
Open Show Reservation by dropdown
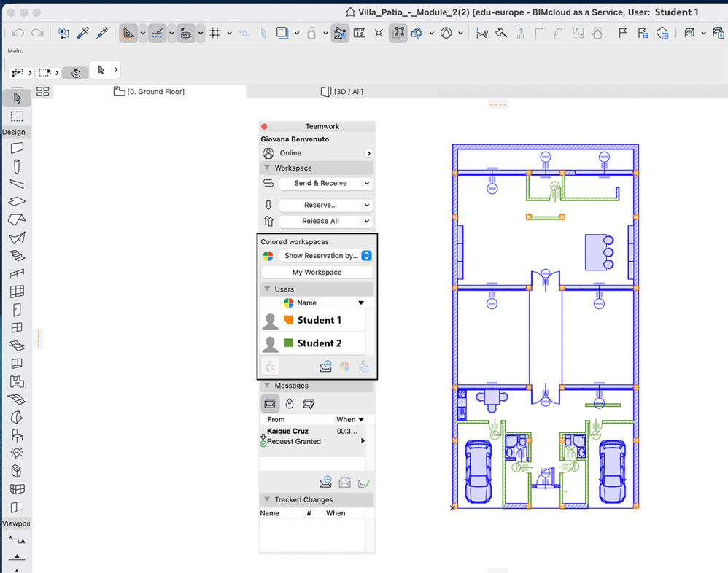(325, 256)
